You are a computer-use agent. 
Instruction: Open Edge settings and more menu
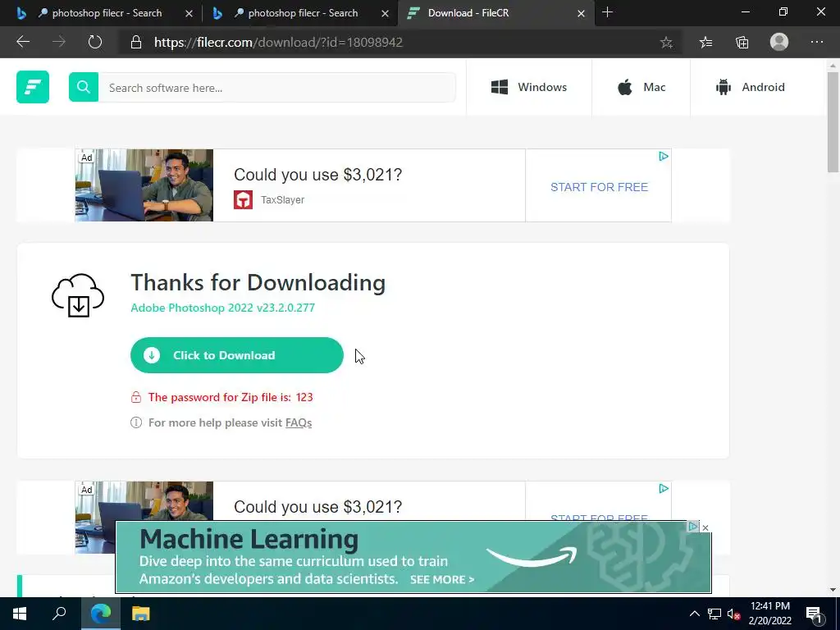point(816,43)
